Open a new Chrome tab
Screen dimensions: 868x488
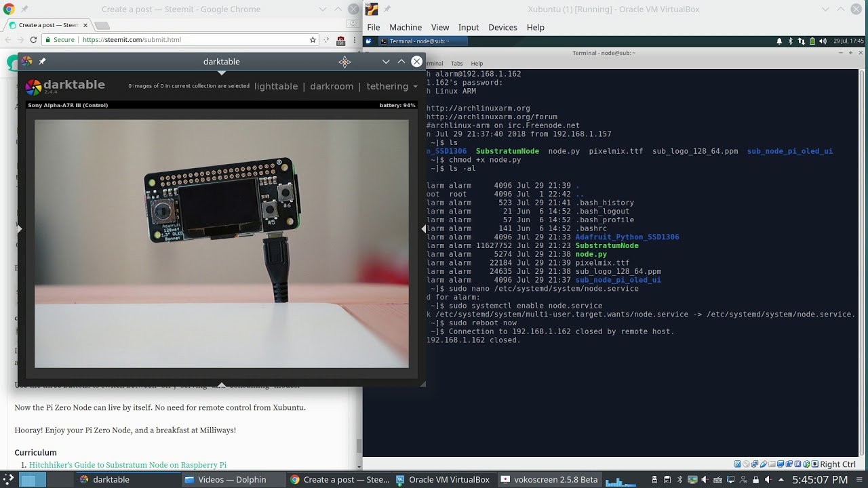coord(102,25)
